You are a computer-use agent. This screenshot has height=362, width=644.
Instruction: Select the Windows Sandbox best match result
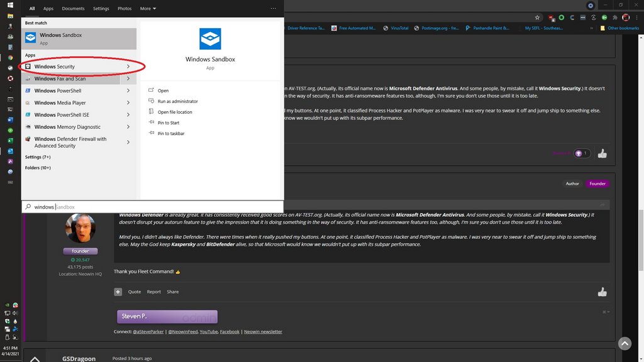coord(79,38)
